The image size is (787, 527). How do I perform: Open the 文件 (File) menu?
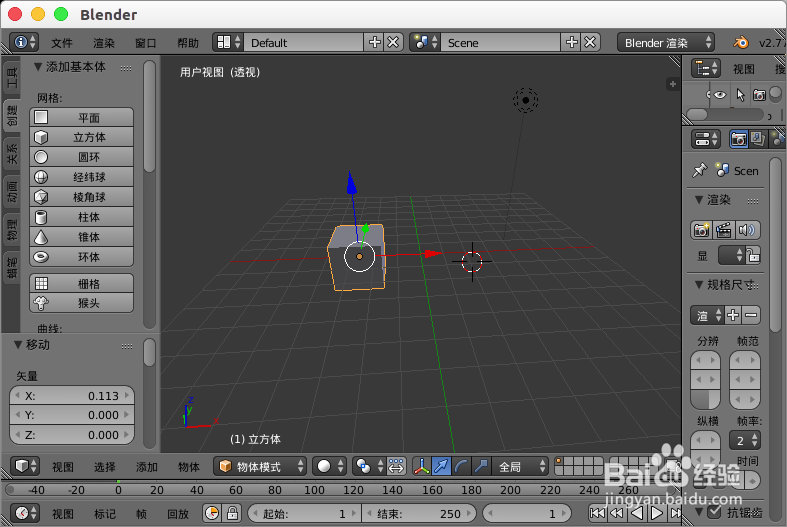(x=62, y=43)
